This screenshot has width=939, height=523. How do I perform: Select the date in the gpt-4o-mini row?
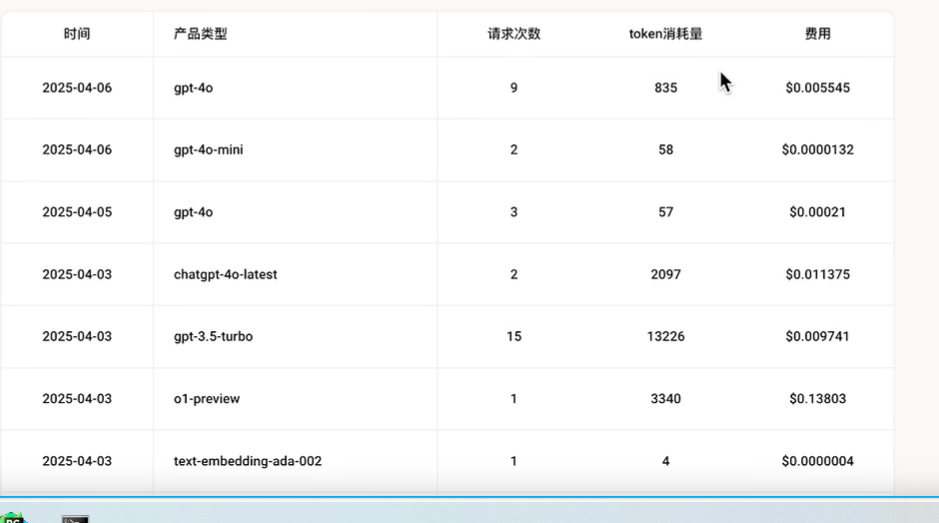coord(77,150)
